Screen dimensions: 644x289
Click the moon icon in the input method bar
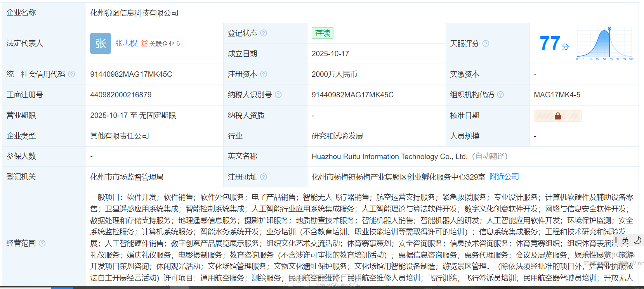637,241
